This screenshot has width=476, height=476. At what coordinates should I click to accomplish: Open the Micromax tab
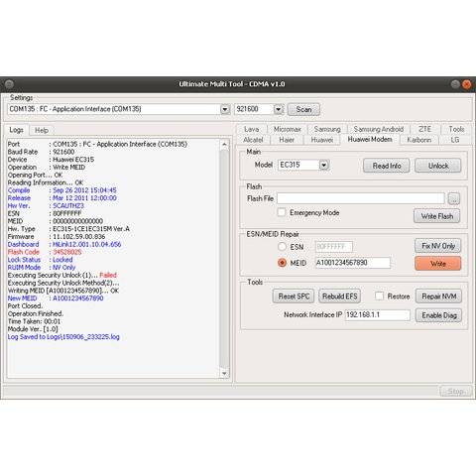288,129
